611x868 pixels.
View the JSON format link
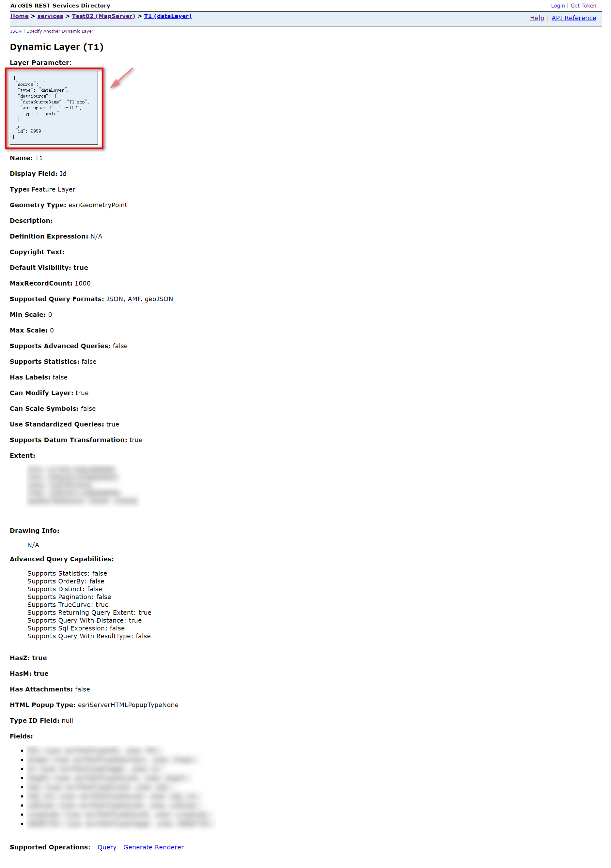point(16,31)
